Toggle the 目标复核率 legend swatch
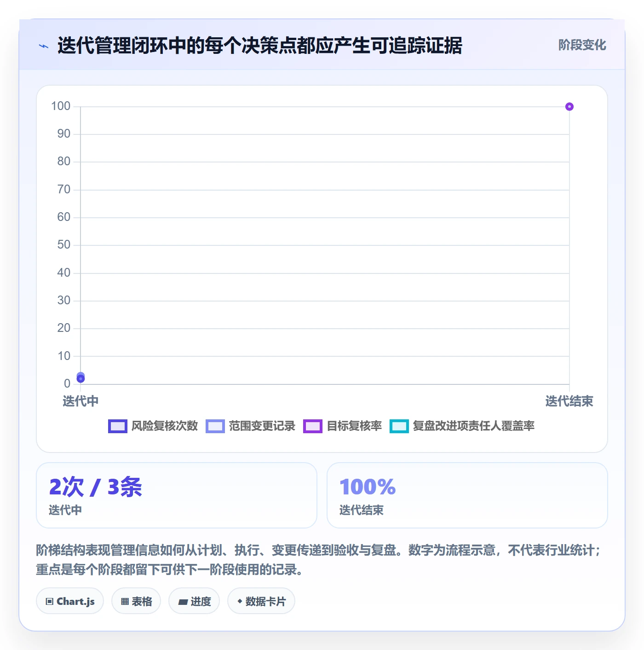 313,426
